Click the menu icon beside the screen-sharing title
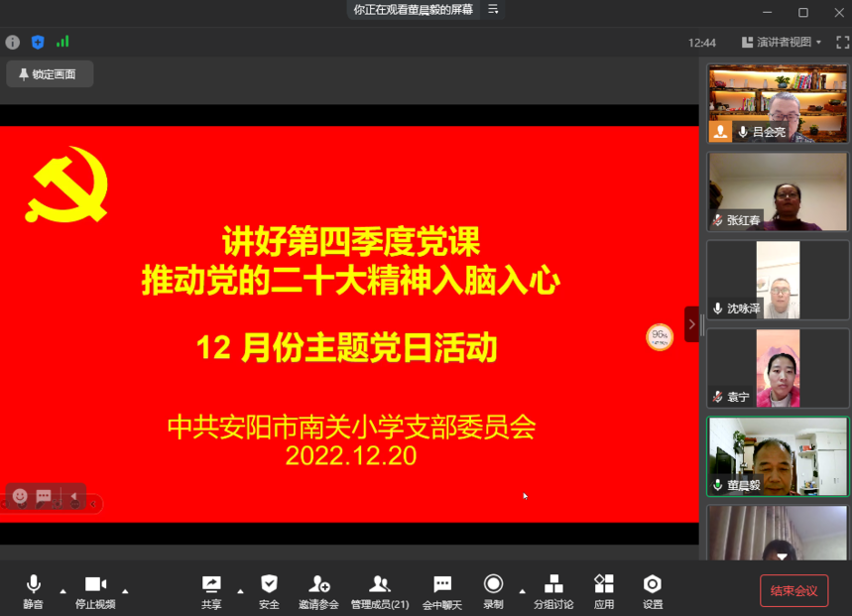This screenshot has height=616, width=852. pyautogui.click(x=493, y=9)
